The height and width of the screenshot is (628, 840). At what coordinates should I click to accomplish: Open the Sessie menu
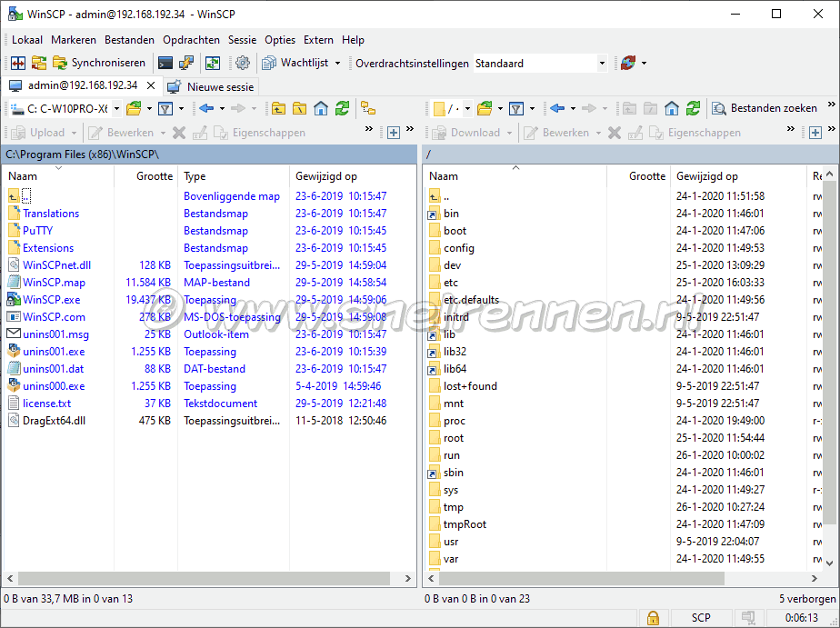coord(242,40)
